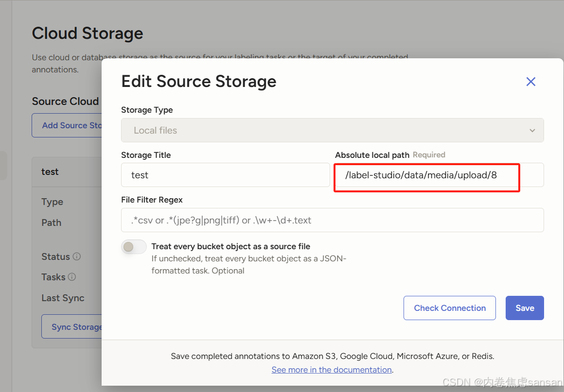The image size is (564, 392).
Task: Click the 'Treat every bucket object' label text
Action: [230, 246]
